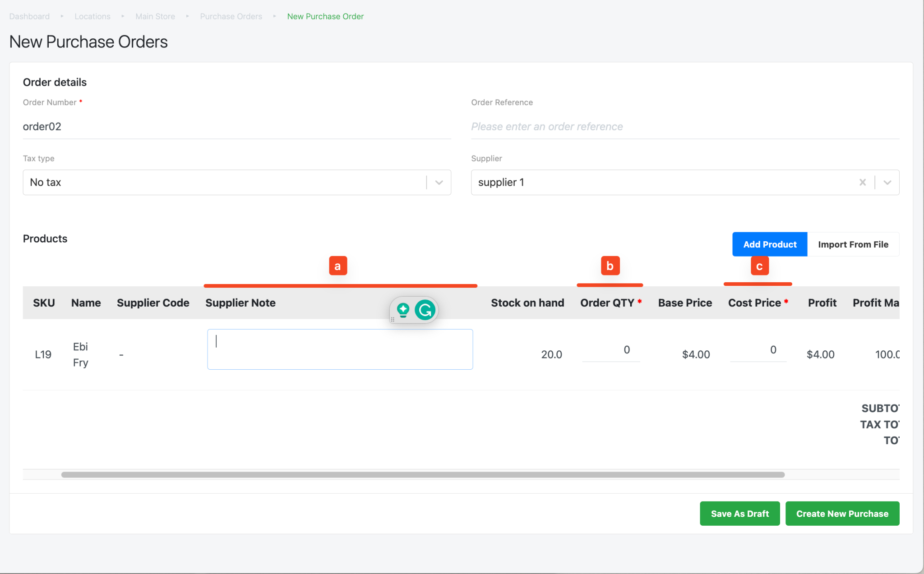The height and width of the screenshot is (574, 924).
Task: Choose Import From File
Action: [853, 244]
